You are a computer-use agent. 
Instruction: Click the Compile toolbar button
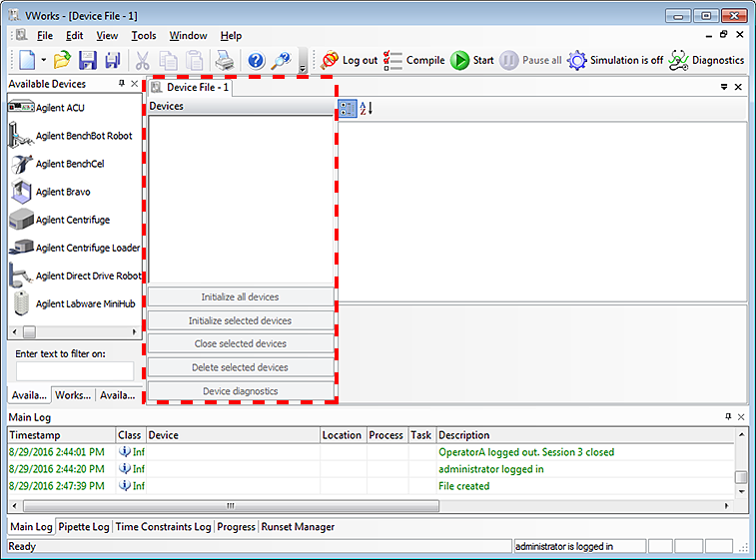414,60
